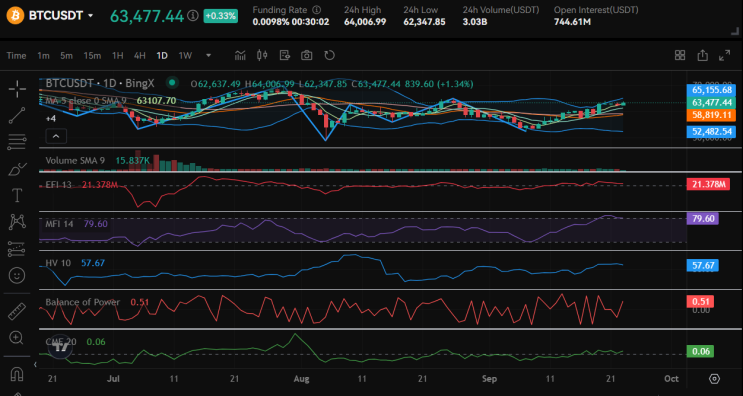Select the Volume SMA 9 indicator legend
The image size is (743, 396).
coord(75,161)
